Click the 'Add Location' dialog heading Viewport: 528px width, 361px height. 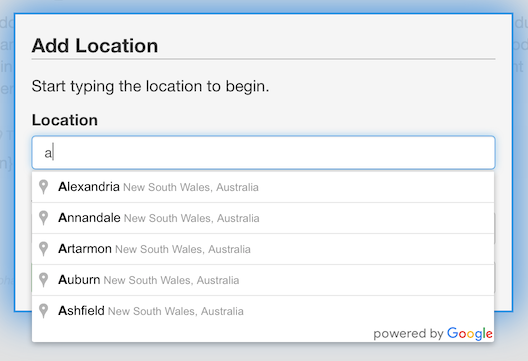(95, 45)
